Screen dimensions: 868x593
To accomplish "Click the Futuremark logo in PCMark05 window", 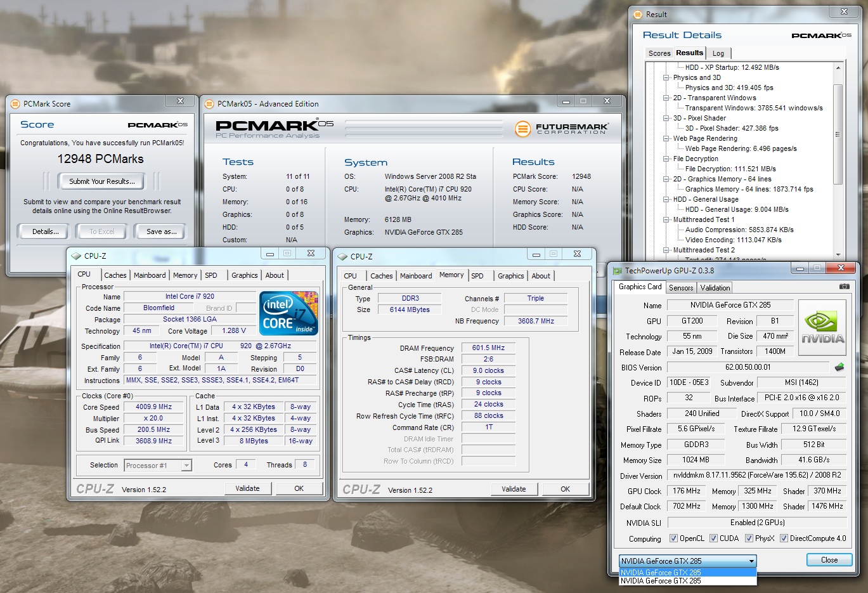I will point(562,129).
